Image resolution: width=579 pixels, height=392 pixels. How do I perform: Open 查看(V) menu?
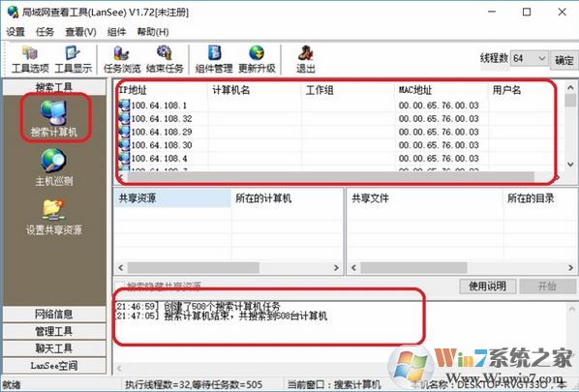click(x=81, y=32)
